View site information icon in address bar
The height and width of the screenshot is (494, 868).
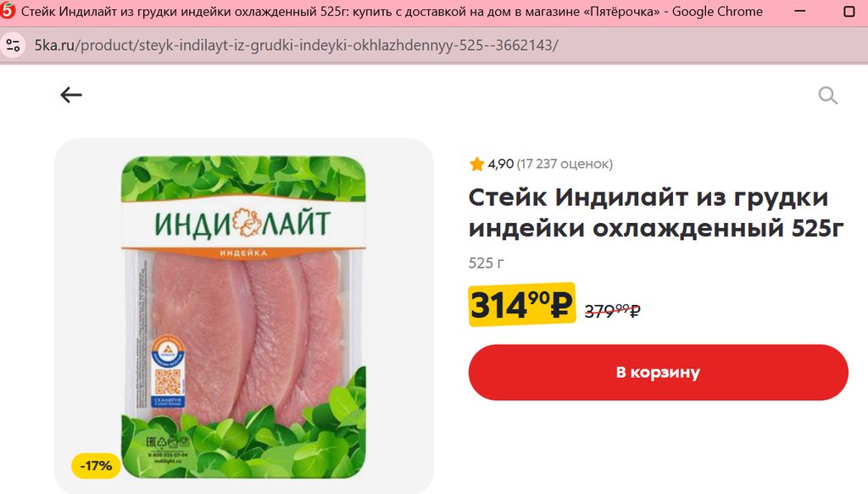click(x=14, y=46)
